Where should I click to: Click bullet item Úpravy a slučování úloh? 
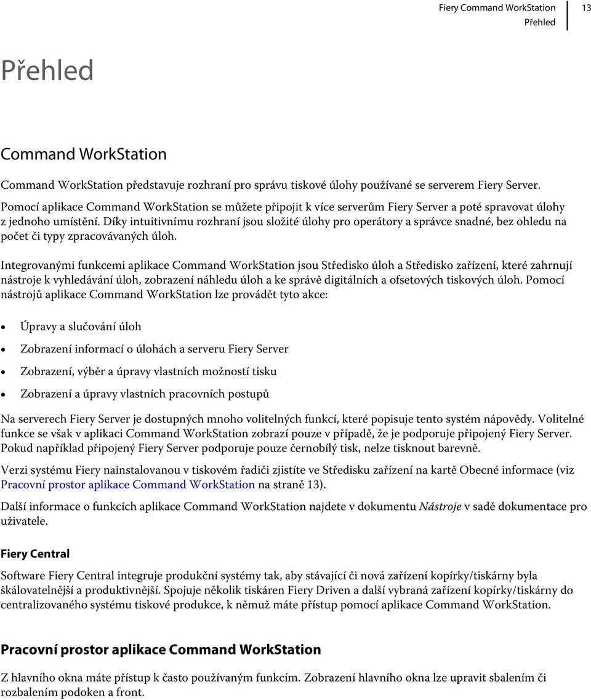click(81, 327)
